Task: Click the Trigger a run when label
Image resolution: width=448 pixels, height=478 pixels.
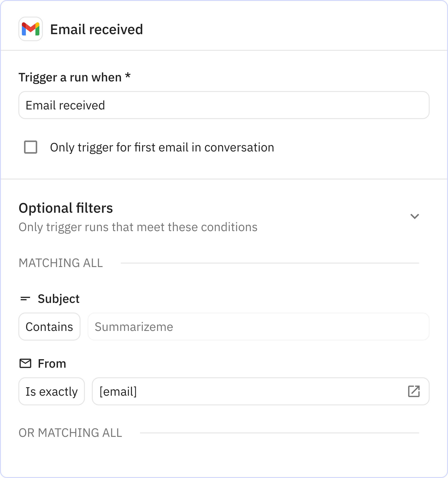Action: click(75, 77)
